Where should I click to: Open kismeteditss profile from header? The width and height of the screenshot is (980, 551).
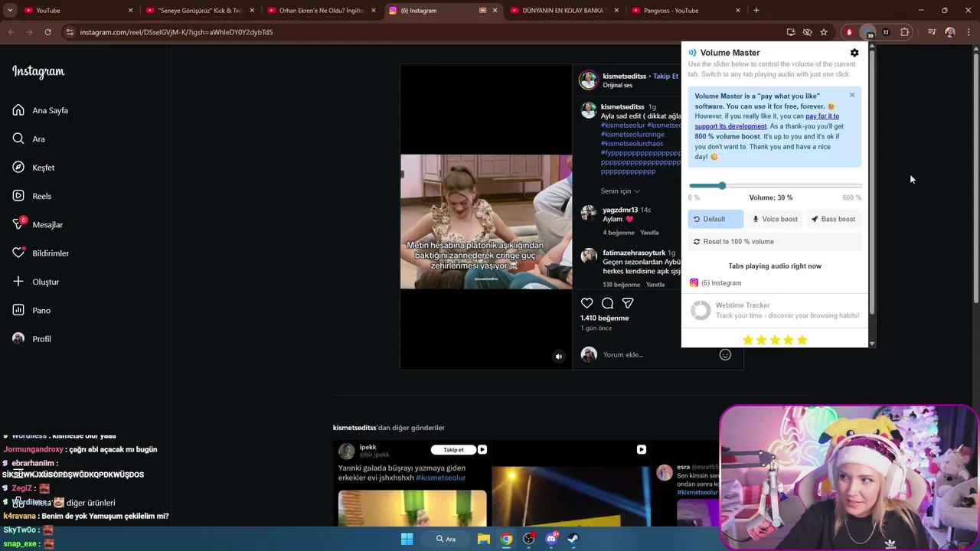[624, 76]
